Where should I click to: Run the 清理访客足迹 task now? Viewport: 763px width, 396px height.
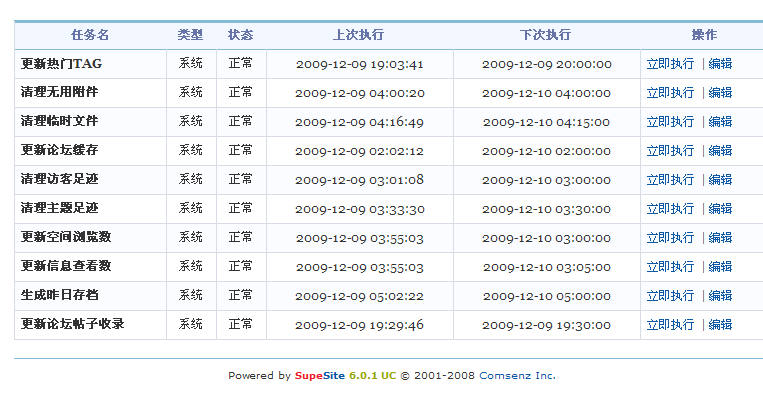coord(670,180)
